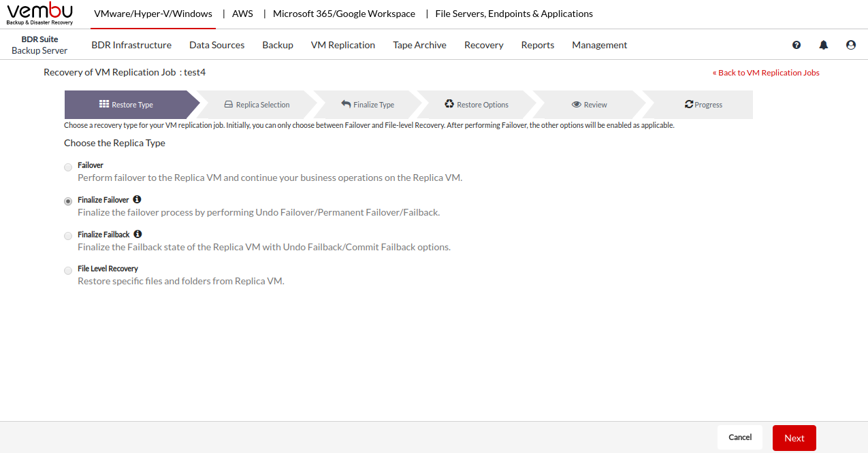Image resolution: width=868 pixels, height=453 pixels.
Task: Click the Review step eye icon
Action: [x=576, y=104]
